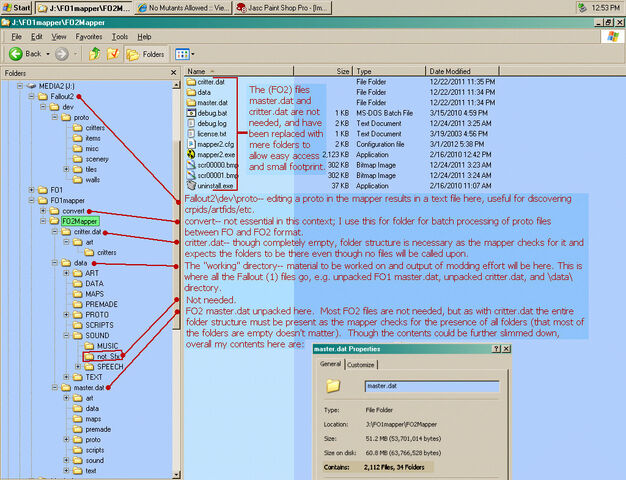Select the scenery folder in tree
The height and width of the screenshot is (480, 626).
pos(97,159)
